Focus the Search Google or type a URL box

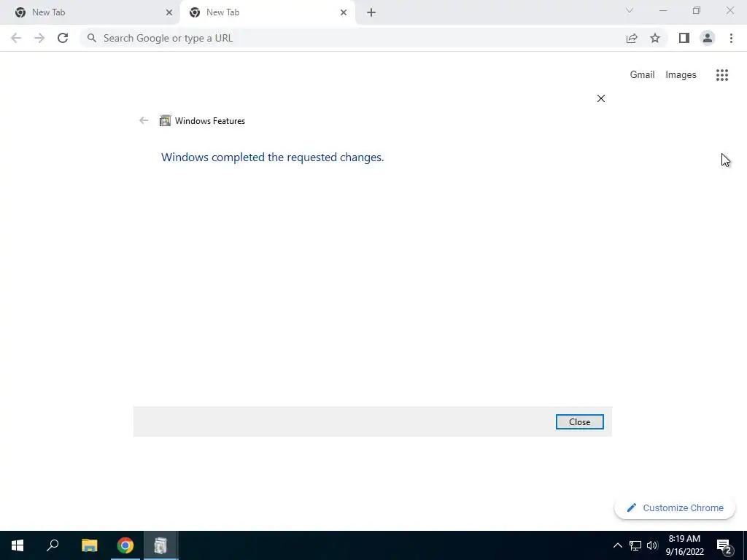[352, 38]
